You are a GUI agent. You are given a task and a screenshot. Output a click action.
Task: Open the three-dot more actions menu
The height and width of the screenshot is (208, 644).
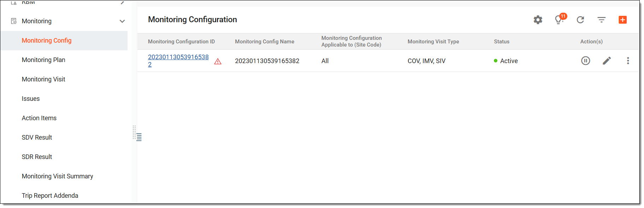pyautogui.click(x=628, y=61)
